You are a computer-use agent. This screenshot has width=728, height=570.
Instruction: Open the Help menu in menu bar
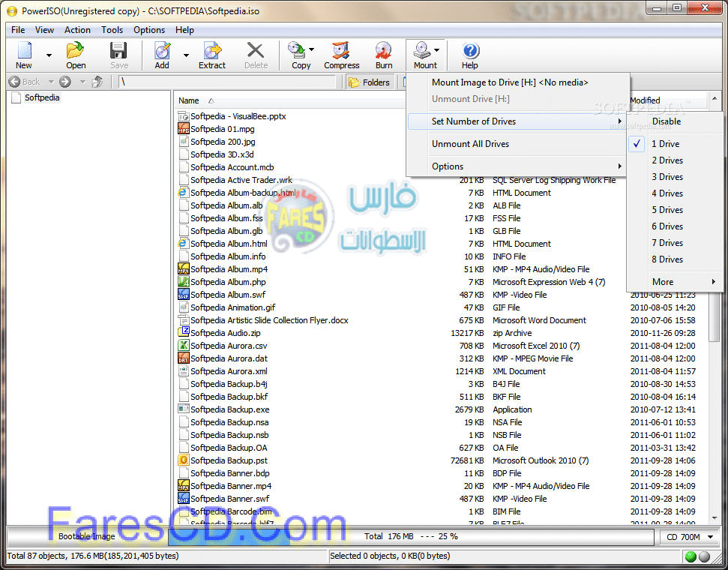(x=184, y=30)
